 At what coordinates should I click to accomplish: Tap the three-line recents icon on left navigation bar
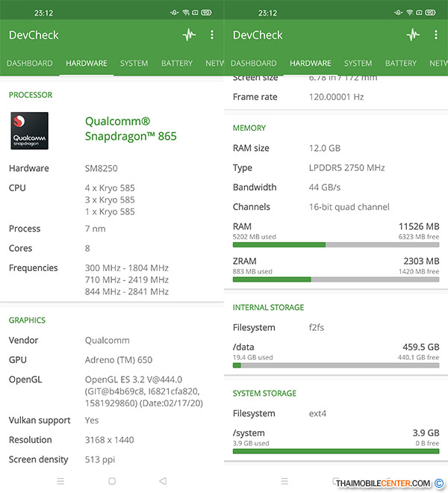click(x=60, y=481)
